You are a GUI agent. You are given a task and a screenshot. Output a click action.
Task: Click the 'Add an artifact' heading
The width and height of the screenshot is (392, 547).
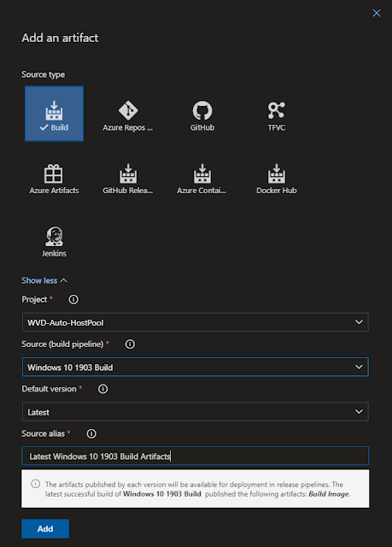pos(60,38)
